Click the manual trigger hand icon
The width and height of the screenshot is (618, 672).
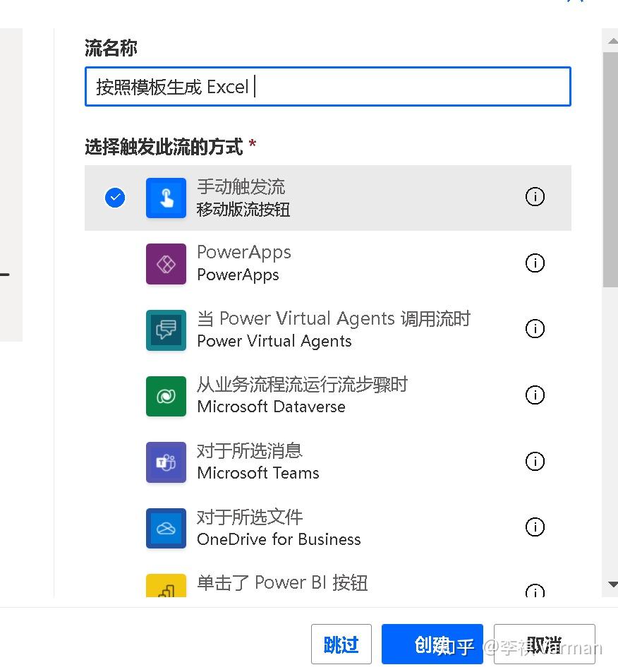coord(166,198)
